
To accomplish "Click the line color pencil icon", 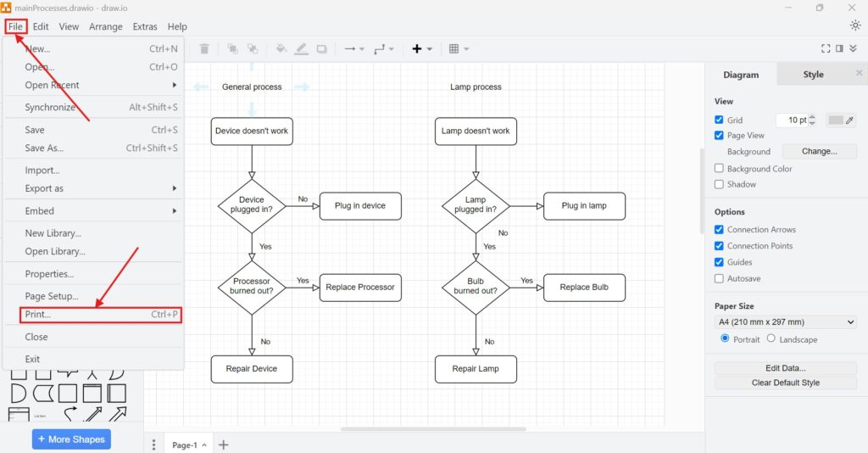I will click(x=301, y=49).
